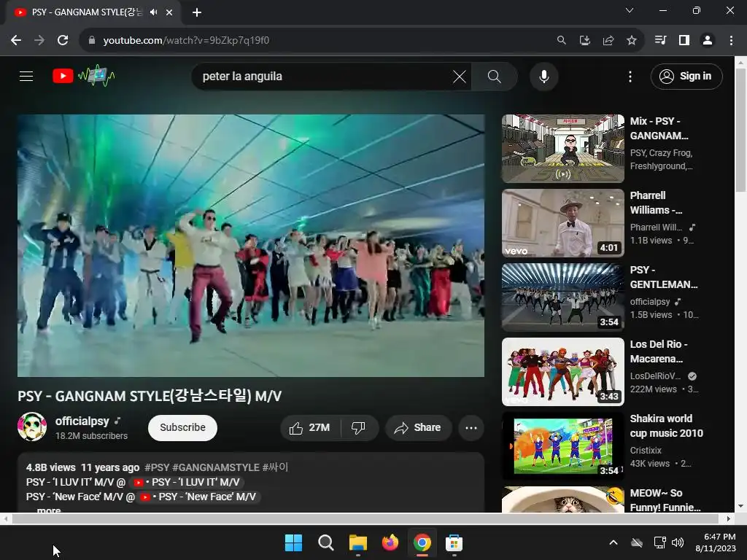This screenshot has height=560, width=747.
Task: Launch Firefox from the taskbar
Action: (390, 542)
